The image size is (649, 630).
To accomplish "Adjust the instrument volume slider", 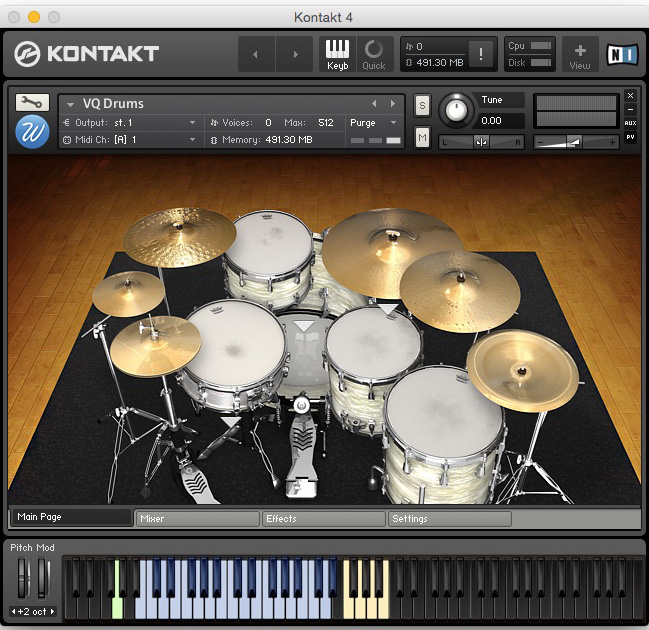I will tap(576, 142).
